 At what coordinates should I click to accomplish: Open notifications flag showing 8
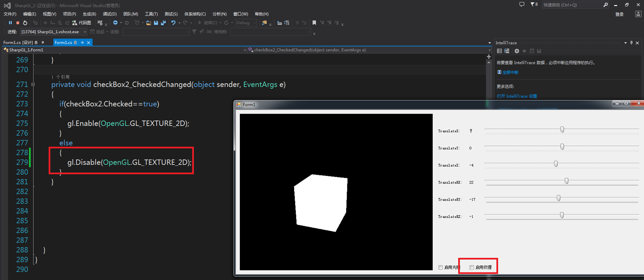[x=534, y=5]
